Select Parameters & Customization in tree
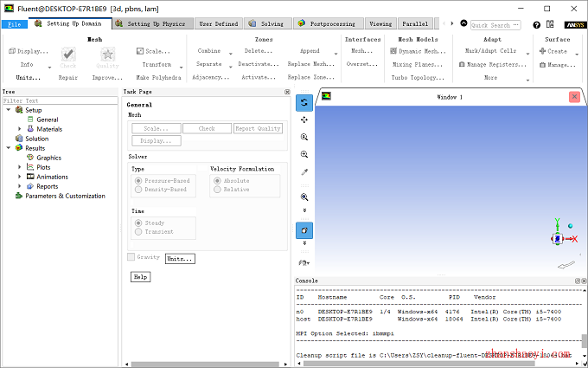 click(x=65, y=196)
